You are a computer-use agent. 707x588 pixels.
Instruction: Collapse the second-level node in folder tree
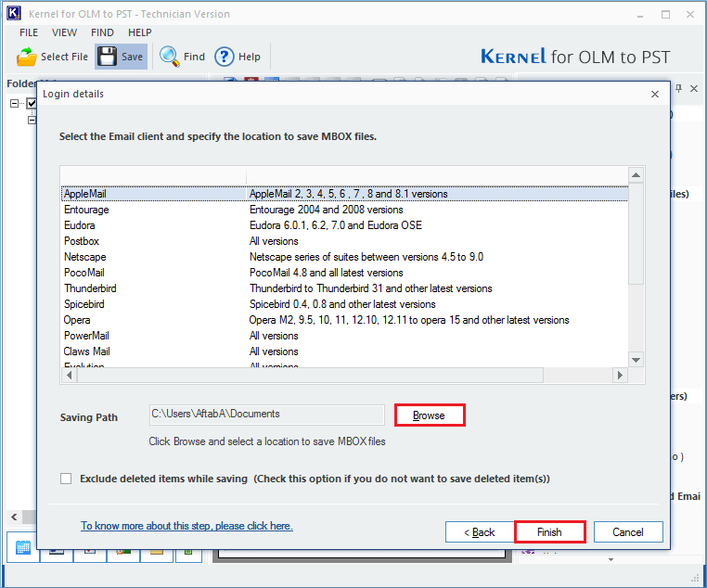tap(32, 120)
